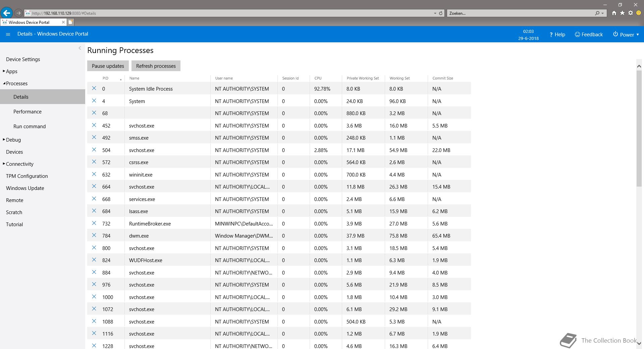The image size is (644, 349).
Task: Open the Remote page
Action: click(14, 200)
